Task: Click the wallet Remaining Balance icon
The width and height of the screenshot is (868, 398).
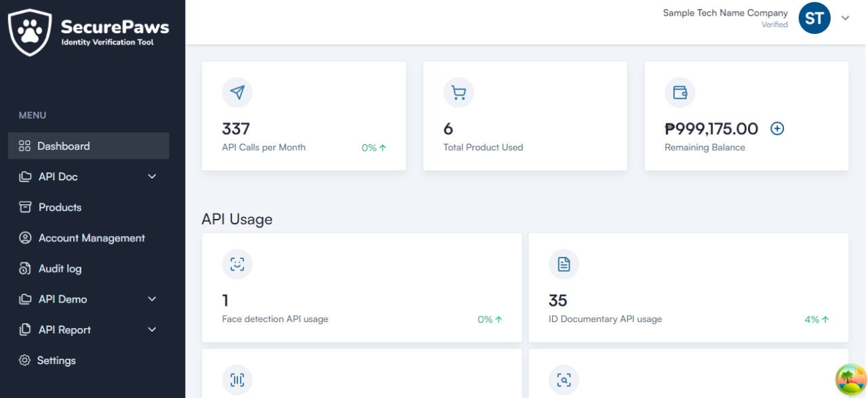Action: [x=679, y=92]
